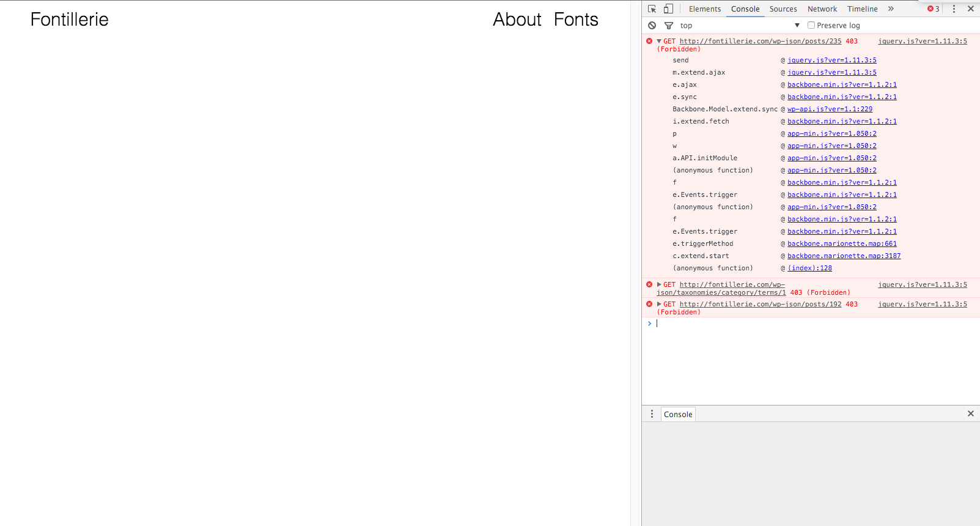The image size is (980, 526).
Task: Open the console drawer three-dot menu
Action: click(x=652, y=414)
